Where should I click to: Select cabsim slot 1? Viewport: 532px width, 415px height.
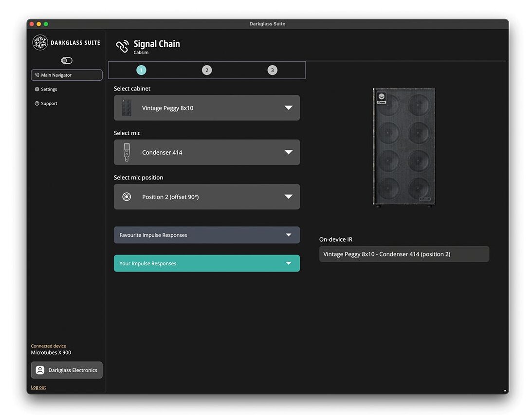pyautogui.click(x=141, y=70)
